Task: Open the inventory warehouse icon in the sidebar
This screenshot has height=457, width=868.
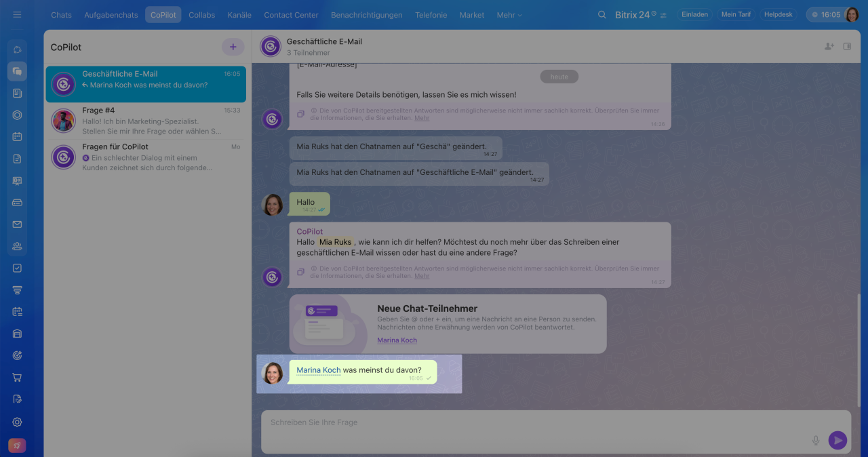Action: point(17,334)
